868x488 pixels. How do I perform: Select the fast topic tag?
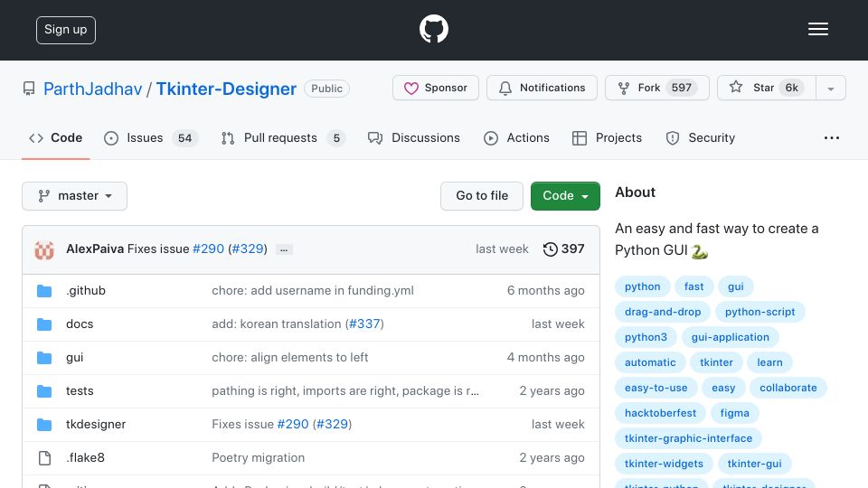point(693,286)
